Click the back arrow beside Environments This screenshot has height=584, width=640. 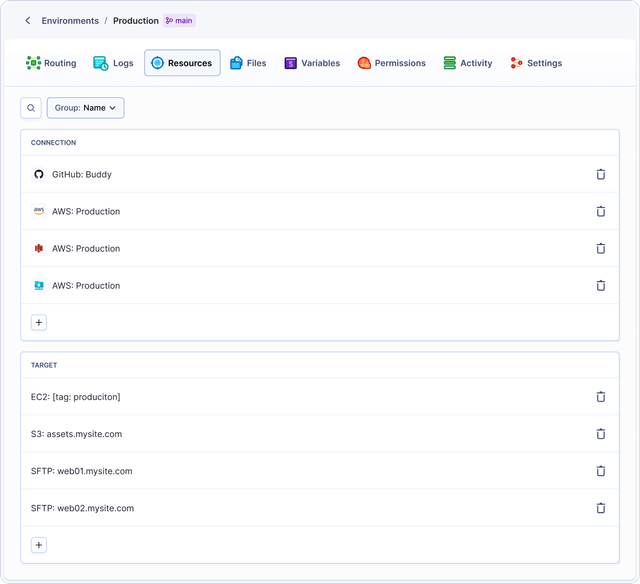[x=28, y=21]
